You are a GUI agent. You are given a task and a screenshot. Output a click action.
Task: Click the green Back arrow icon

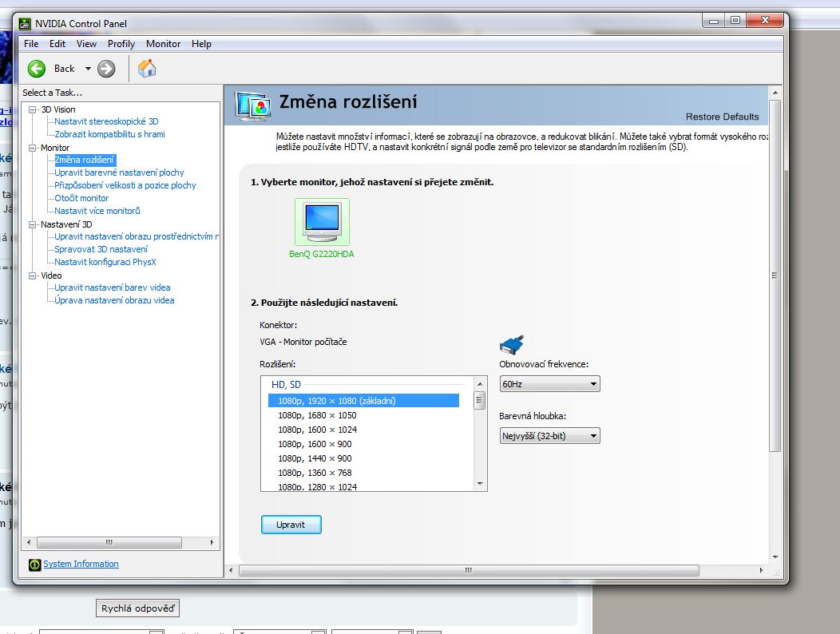coord(37,69)
